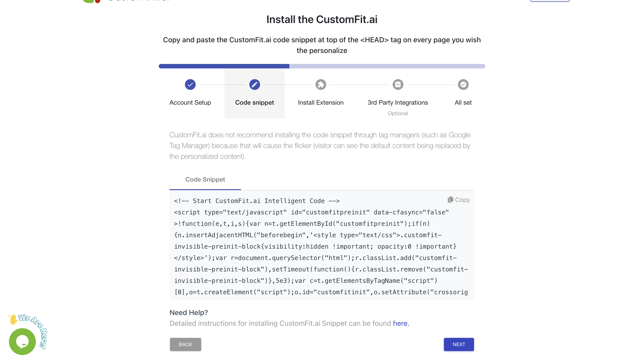The image size is (644, 364).
Task: Click the Copy clipboard icon
Action: click(x=450, y=199)
